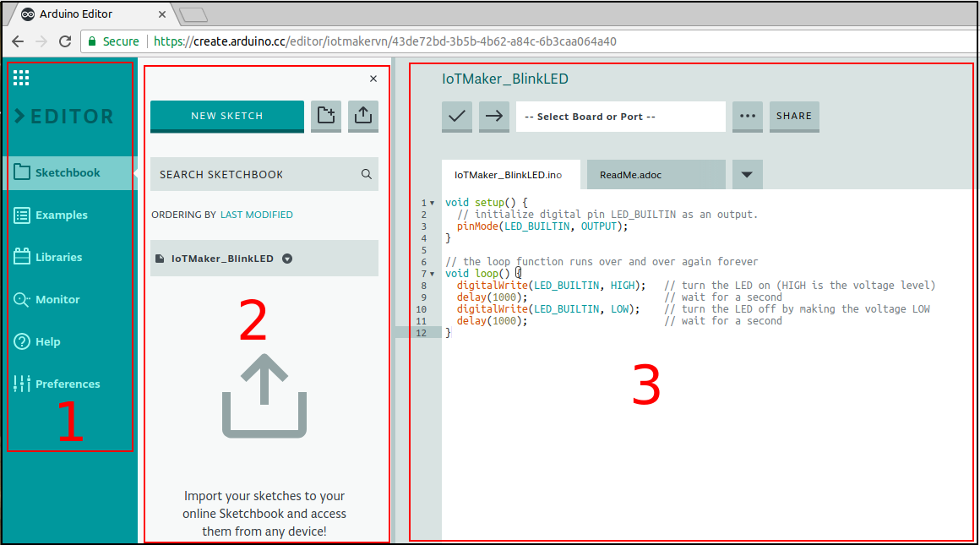980x545 pixels.
Task: Open the Help section
Action: [x=47, y=342]
